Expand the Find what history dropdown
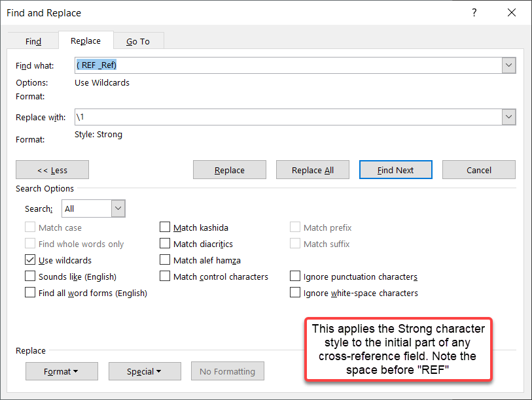The height and width of the screenshot is (400, 532). coord(509,65)
